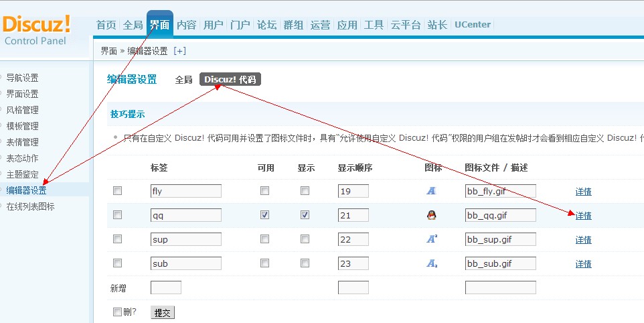Click the qq tag input field

tap(186, 215)
